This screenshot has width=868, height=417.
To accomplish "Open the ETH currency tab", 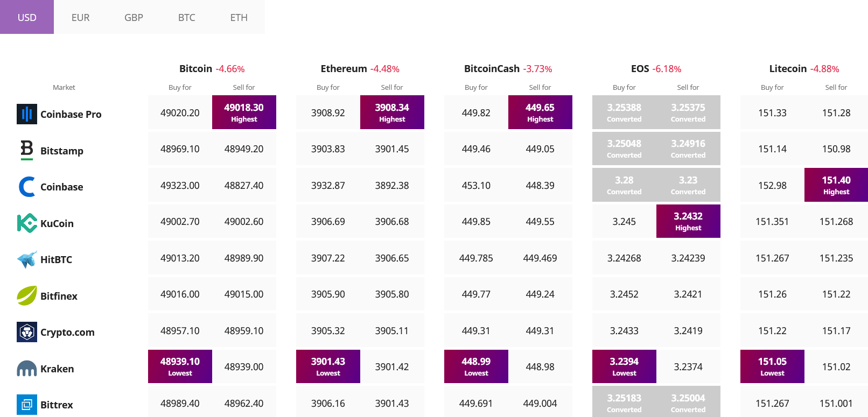I will pyautogui.click(x=239, y=17).
